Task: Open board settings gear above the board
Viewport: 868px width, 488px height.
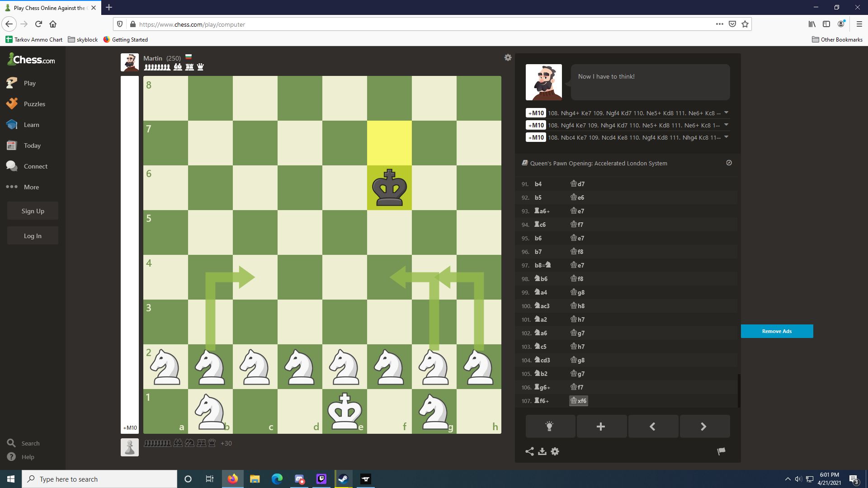Action: click(508, 57)
